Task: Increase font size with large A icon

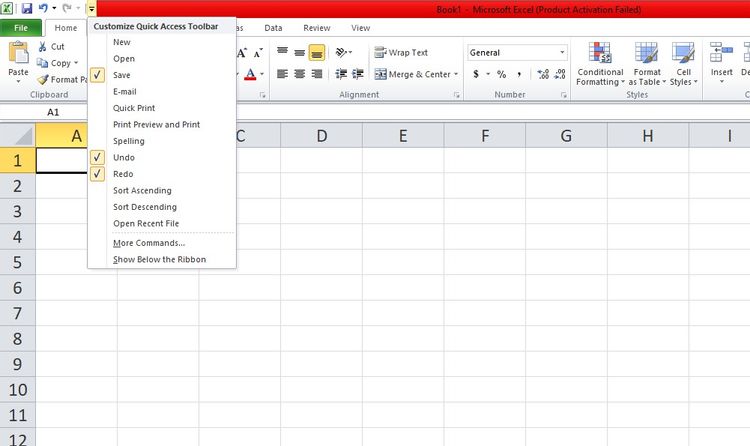Action: 242,53
